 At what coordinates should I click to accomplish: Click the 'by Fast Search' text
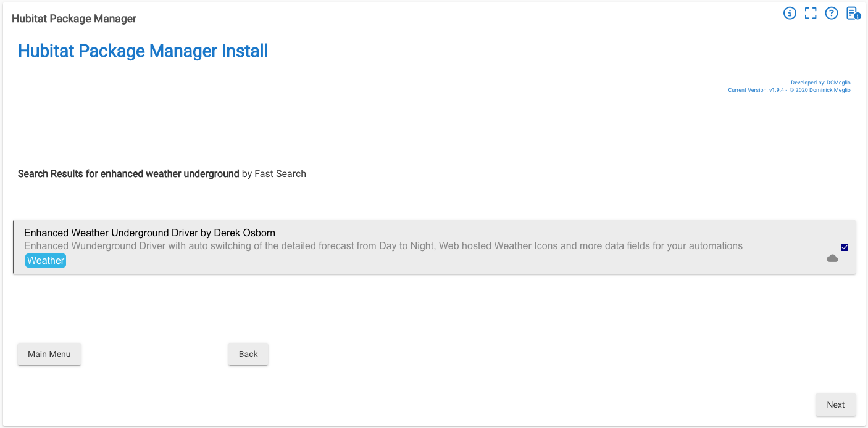274,174
